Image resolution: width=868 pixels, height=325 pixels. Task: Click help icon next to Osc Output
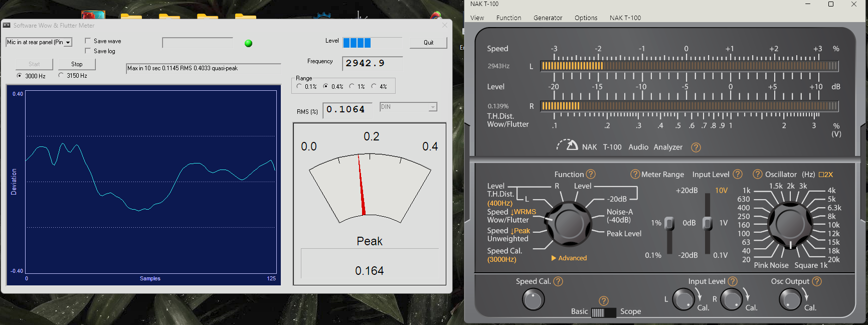(x=817, y=281)
